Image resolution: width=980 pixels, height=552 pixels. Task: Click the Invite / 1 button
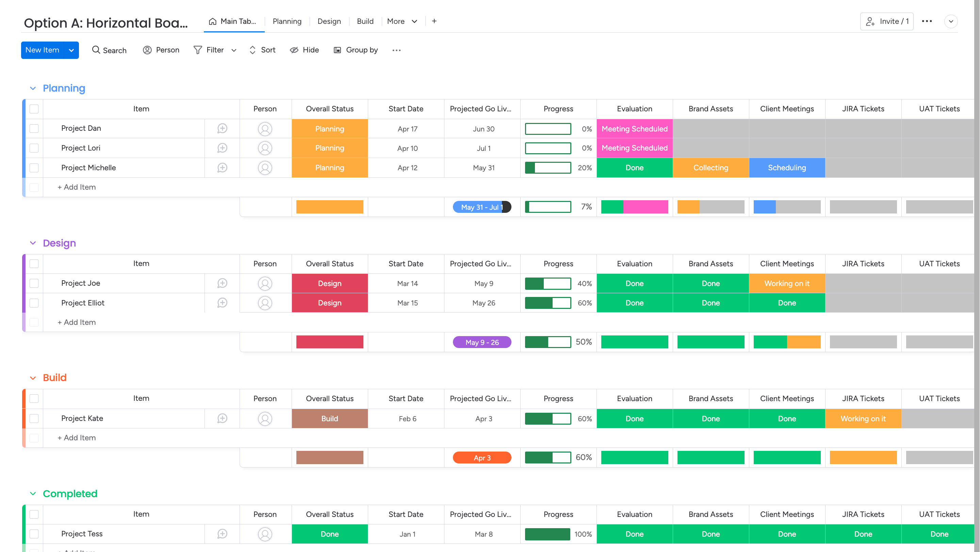tap(886, 21)
